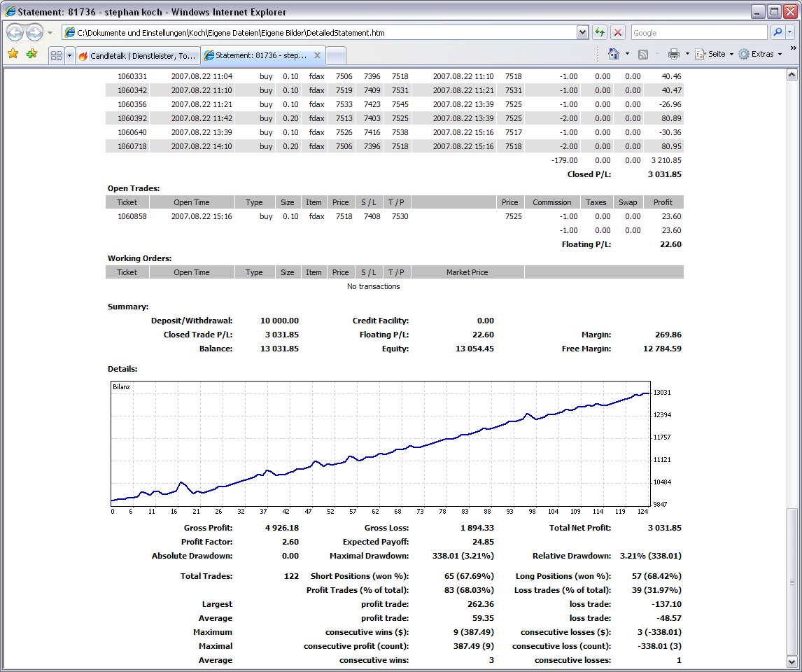
Task: Expand the address bar dropdown arrow
Action: click(x=582, y=33)
